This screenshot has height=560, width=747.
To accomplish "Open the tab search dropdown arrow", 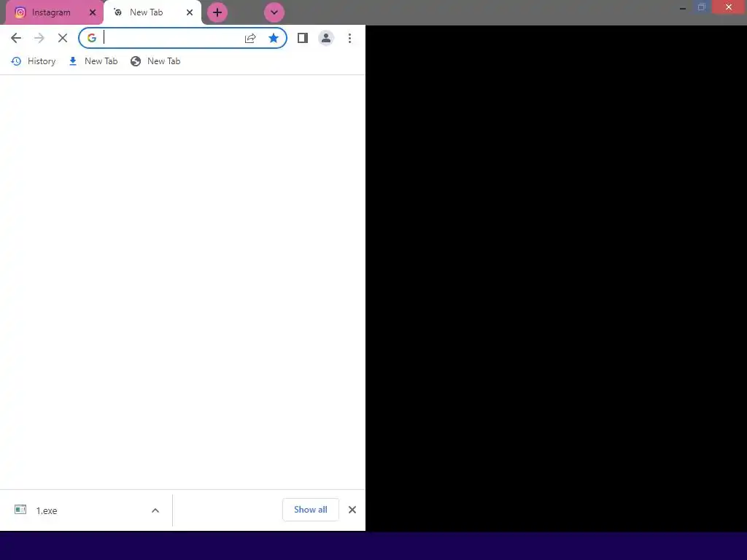I will coord(274,12).
